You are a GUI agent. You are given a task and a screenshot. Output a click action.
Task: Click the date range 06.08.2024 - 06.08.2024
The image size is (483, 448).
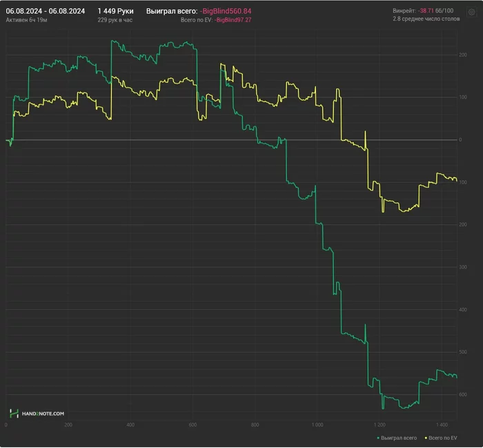click(x=46, y=11)
